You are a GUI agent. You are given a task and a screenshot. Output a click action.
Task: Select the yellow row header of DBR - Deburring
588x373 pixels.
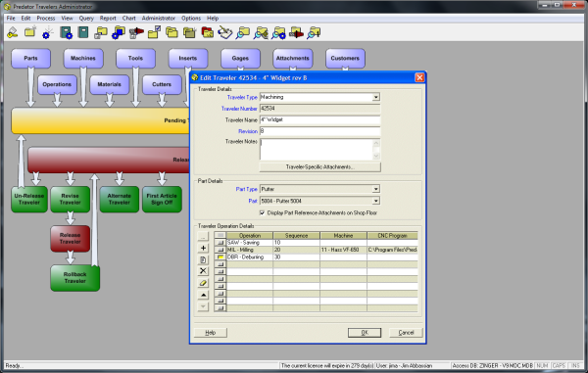[220, 256]
